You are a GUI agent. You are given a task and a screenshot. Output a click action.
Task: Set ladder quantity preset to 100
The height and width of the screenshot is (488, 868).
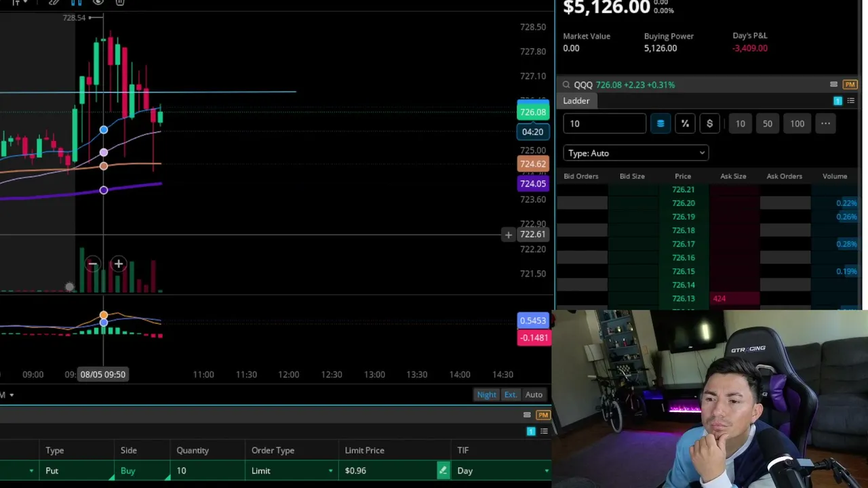pyautogui.click(x=797, y=123)
